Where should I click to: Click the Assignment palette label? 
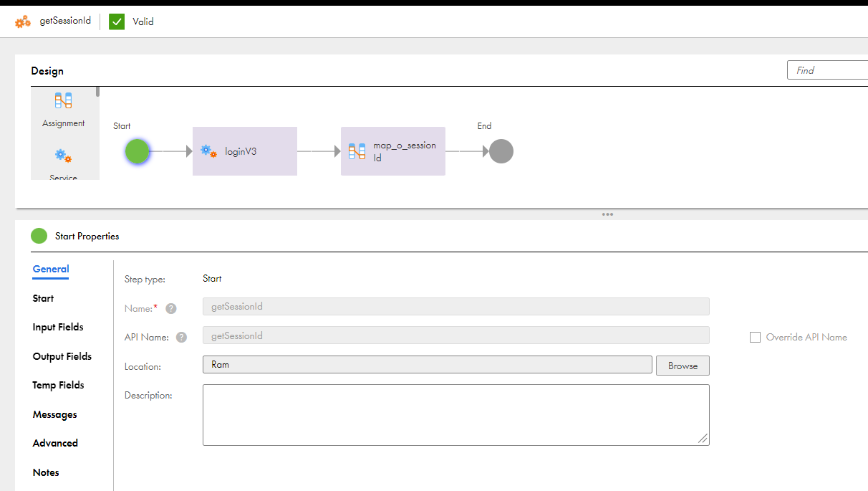pyautogui.click(x=63, y=123)
